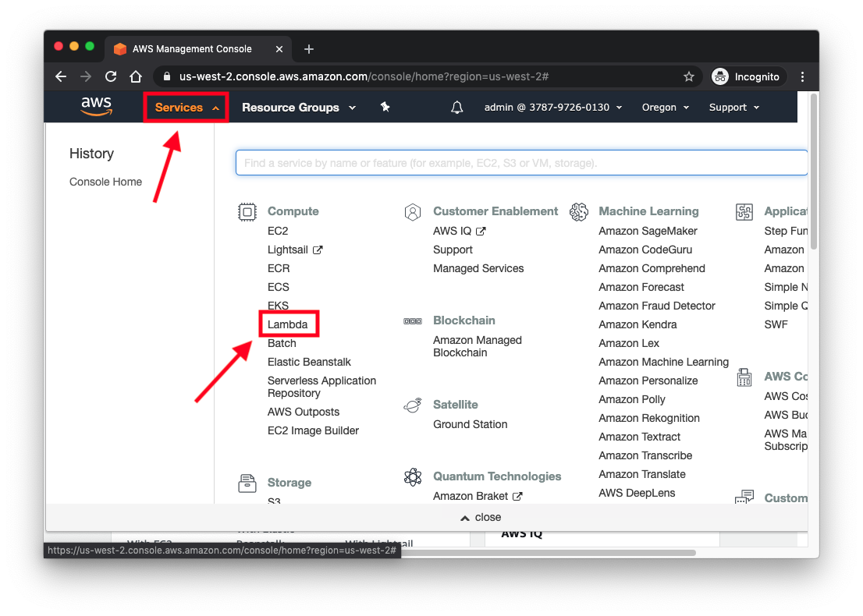Click the AWS logo in header
863x616 pixels.
pyautogui.click(x=96, y=106)
